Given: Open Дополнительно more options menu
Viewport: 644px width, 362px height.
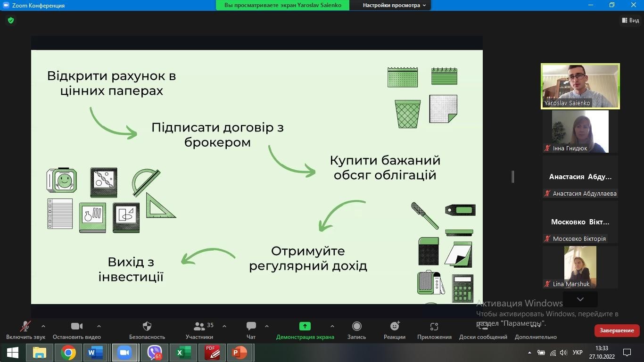Looking at the screenshot, I should click(x=536, y=327).
